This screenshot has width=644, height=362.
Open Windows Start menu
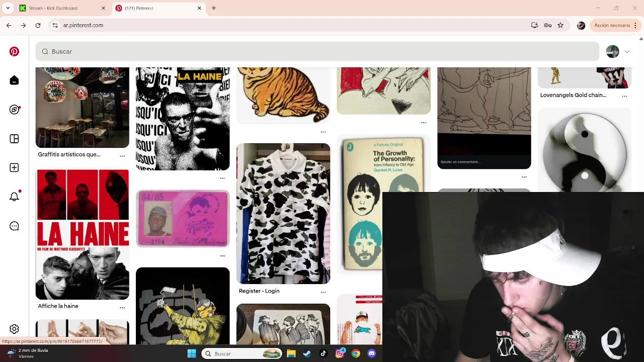pyautogui.click(x=192, y=353)
